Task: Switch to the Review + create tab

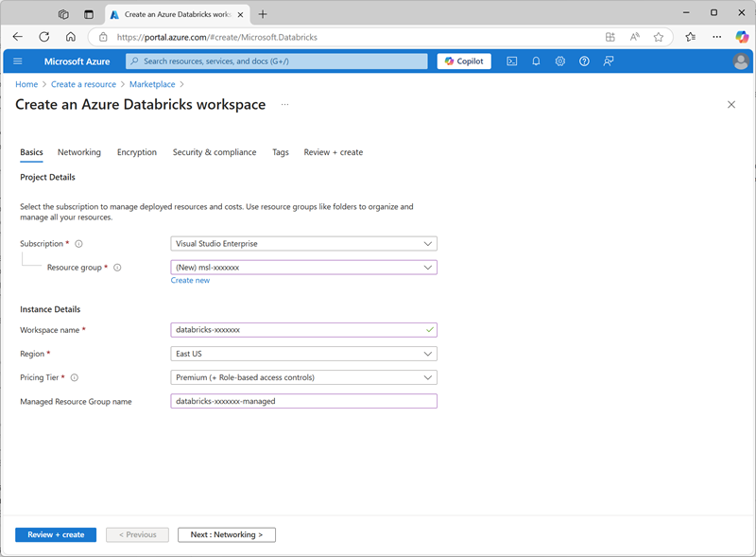Action: click(334, 152)
